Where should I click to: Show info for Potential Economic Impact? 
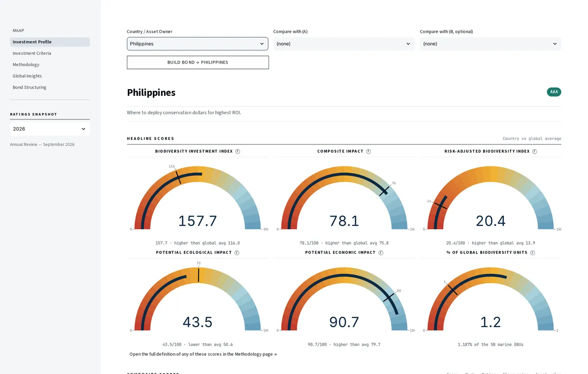click(381, 253)
